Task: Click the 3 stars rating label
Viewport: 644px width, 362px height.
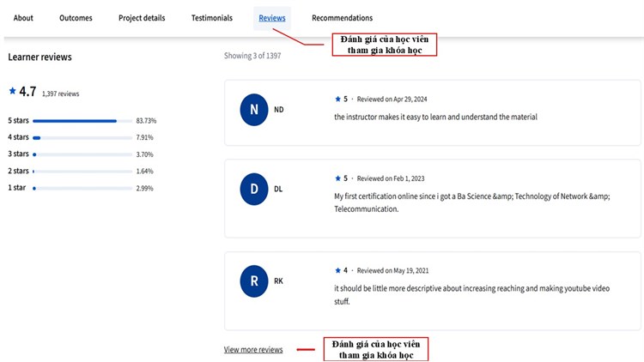Action: [18, 154]
